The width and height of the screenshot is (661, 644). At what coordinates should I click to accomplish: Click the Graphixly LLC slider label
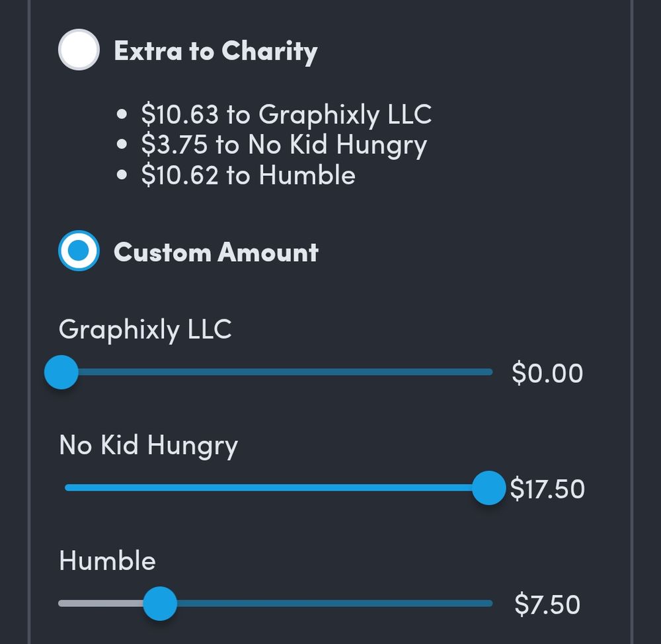146,329
